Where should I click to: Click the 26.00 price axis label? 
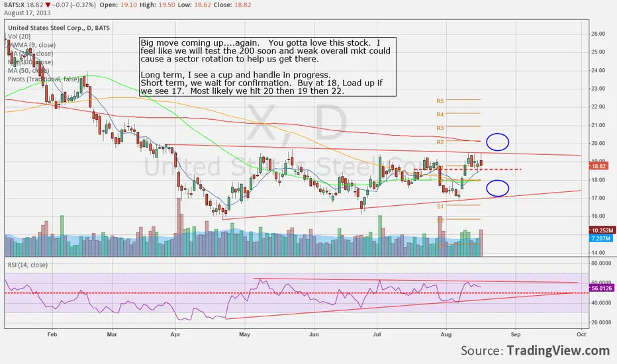pos(598,34)
